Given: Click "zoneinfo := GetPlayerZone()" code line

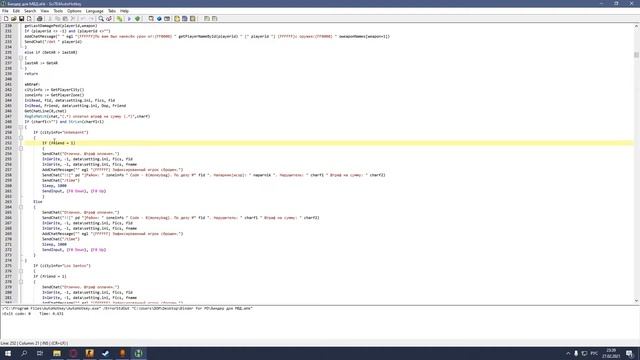Looking at the screenshot, I should (x=54, y=95).
